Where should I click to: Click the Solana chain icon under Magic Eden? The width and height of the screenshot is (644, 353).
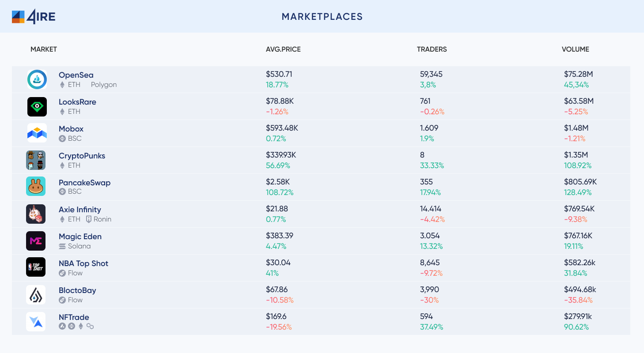pyautogui.click(x=62, y=246)
